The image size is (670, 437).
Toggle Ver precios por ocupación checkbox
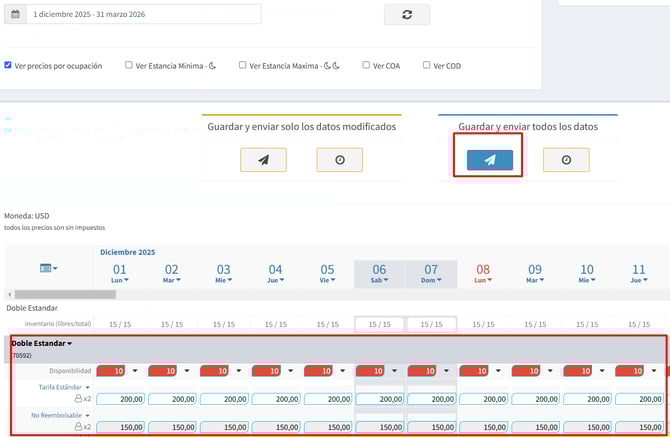9,66
